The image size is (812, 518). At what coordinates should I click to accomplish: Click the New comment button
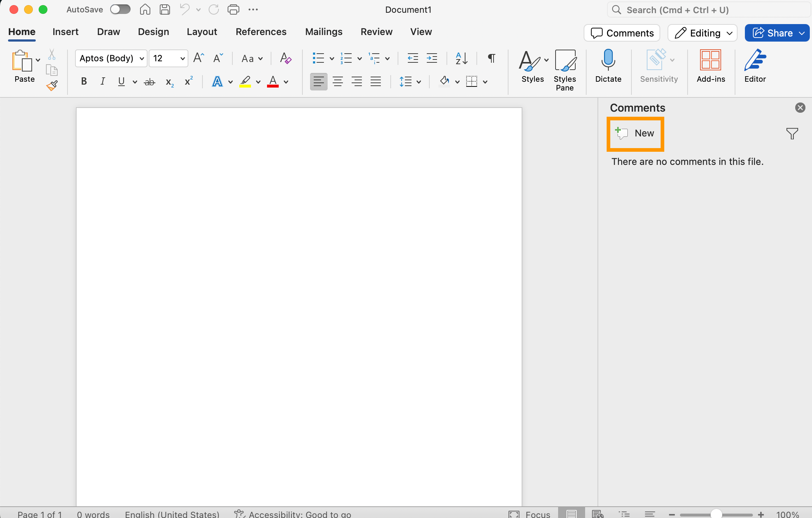[635, 134]
